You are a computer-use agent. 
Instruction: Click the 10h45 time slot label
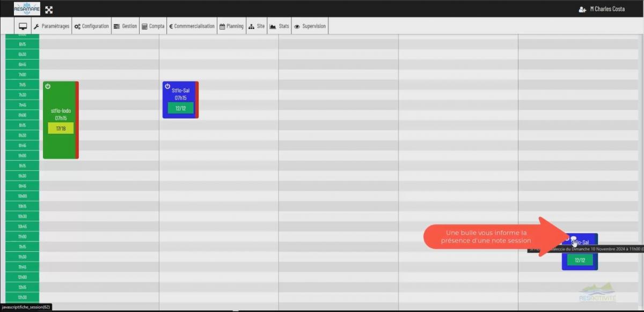pyautogui.click(x=22, y=227)
